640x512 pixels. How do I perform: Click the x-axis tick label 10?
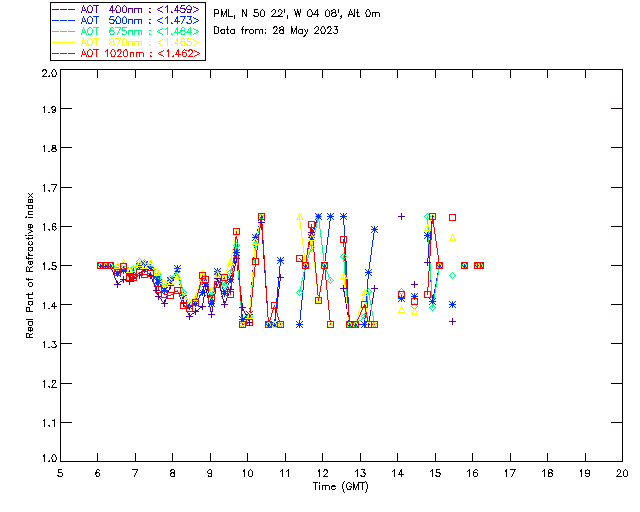pyautogui.click(x=247, y=473)
